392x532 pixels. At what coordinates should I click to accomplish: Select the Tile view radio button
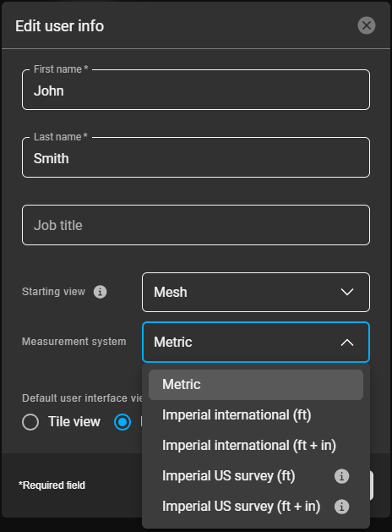tap(30, 422)
